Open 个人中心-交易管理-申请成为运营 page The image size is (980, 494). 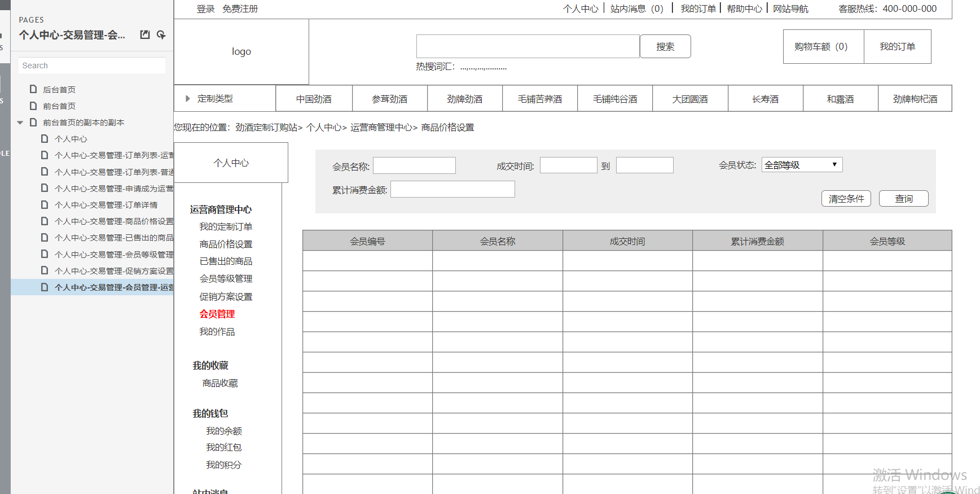pyautogui.click(x=114, y=189)
